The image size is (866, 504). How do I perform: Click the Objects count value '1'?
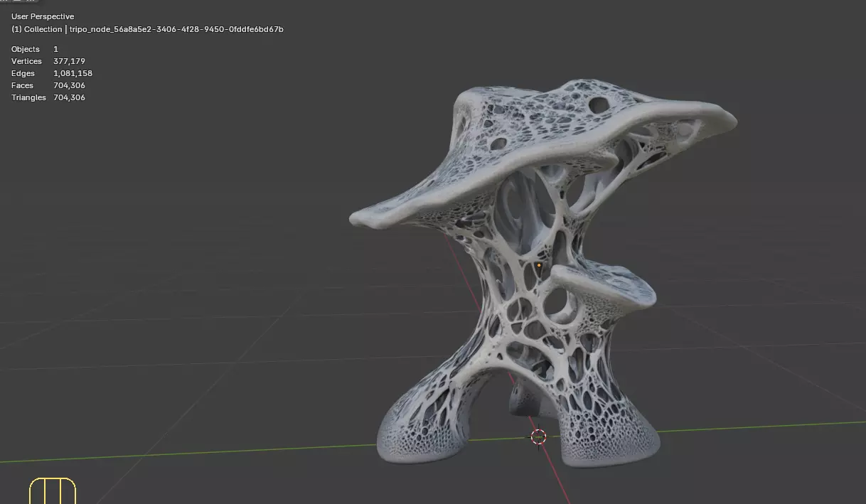55,49
